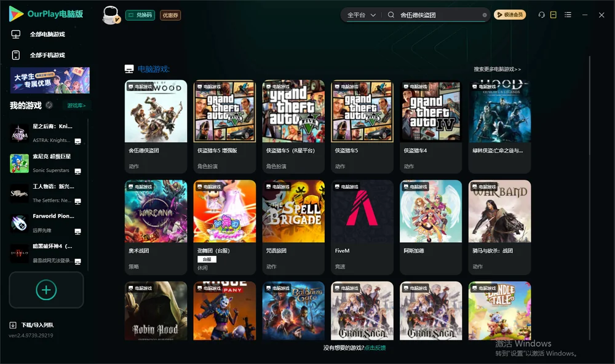Viewport: 615px width, 364px height.
Task: Open the list menu icon in the title bar
Action: [568, 15]
